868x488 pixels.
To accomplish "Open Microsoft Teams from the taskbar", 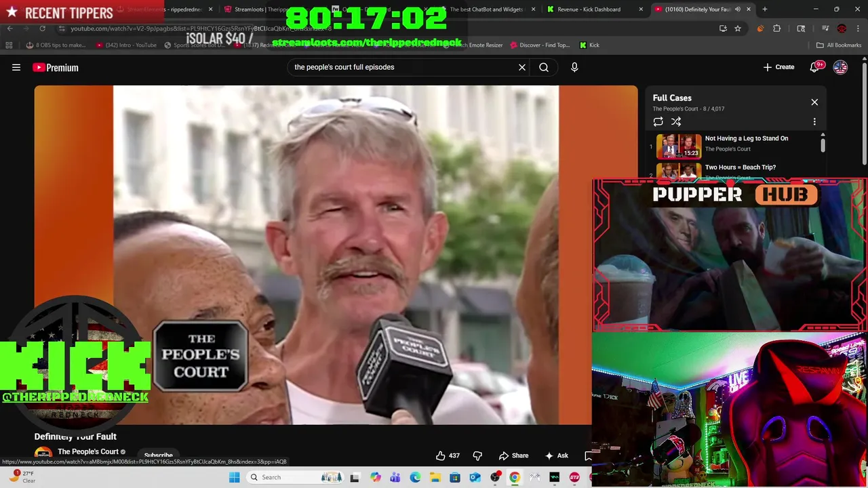I will (x=395, y=477).
